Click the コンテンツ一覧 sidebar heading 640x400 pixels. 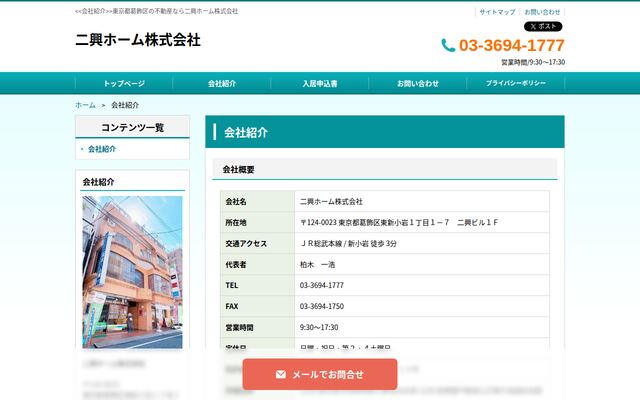(x=133, y=127)
